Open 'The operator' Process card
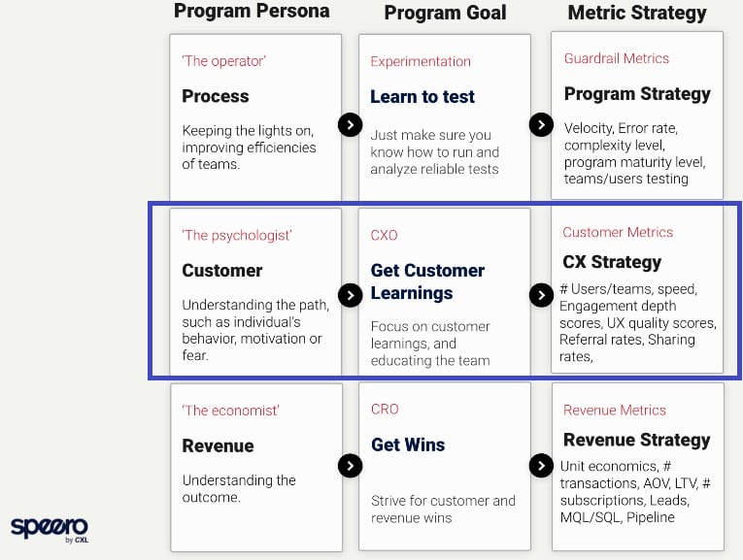The height and width of the screenshot is (560, 743). tap(255, 116)
